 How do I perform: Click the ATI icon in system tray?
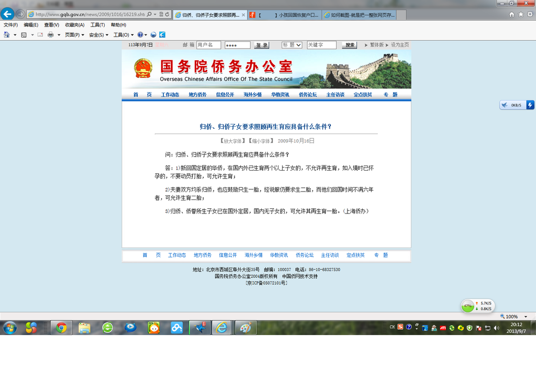pos(443,328)
